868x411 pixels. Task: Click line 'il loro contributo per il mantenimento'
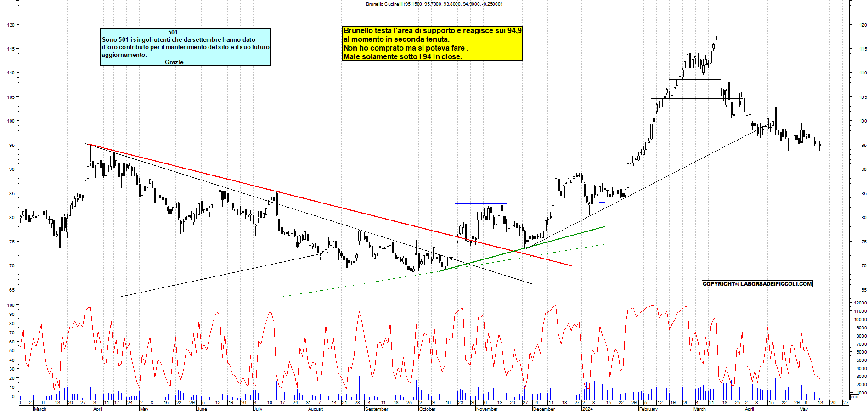pyautogui.click(x=186, y=47)
